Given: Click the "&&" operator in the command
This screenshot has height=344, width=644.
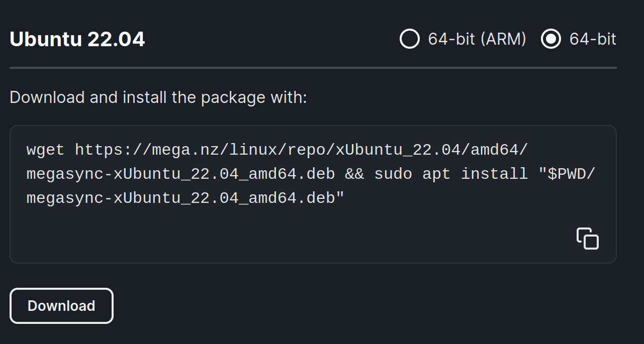Looking at the screenshot, I should click(354, 174).
